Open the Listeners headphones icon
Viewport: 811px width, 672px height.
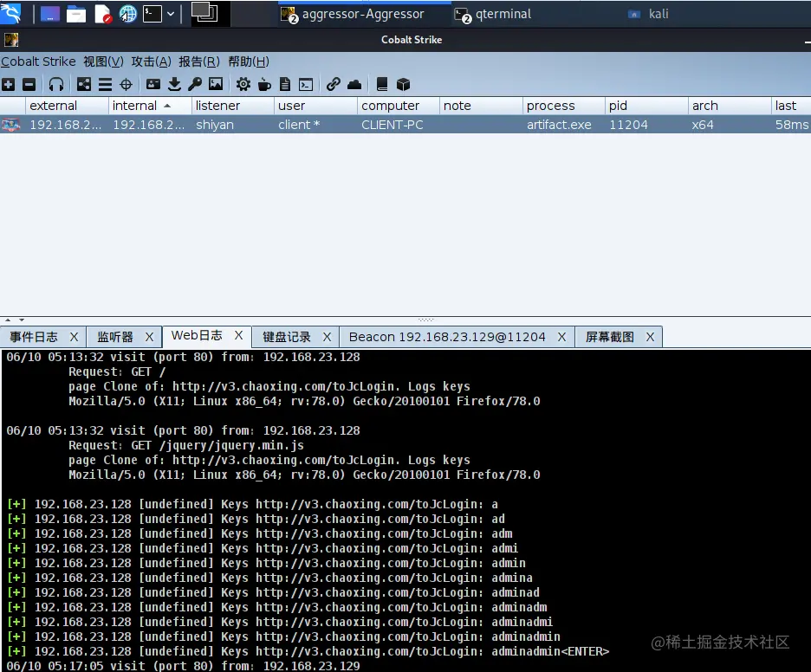pyautogui.click(x=55, y=84)
